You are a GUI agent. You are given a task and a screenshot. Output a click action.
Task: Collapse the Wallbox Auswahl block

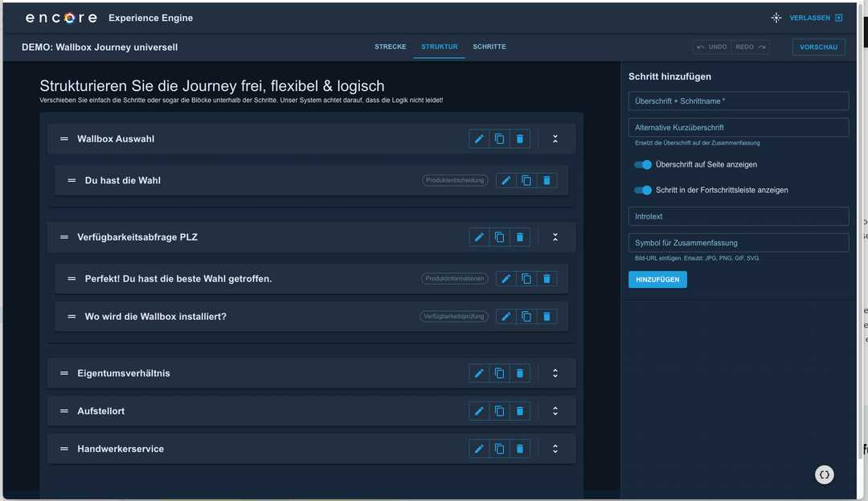point(554,138)
